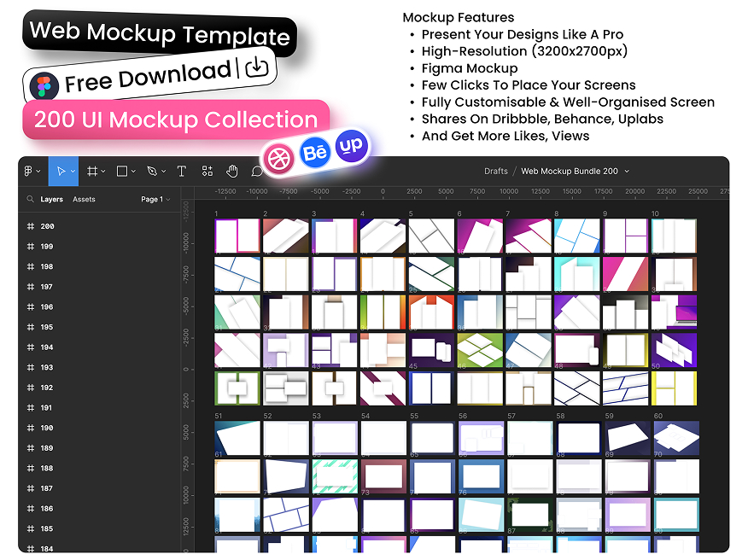Select the Move tool
748x560 pixels.
point(60,172)
